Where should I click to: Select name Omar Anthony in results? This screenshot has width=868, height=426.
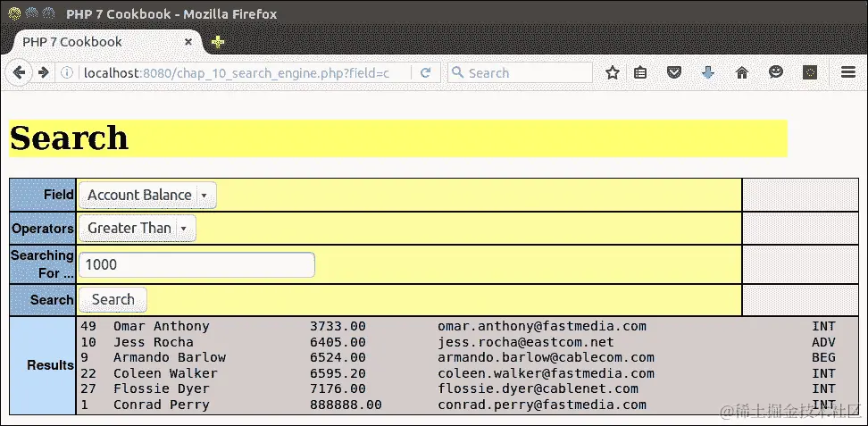click(161, 326)
